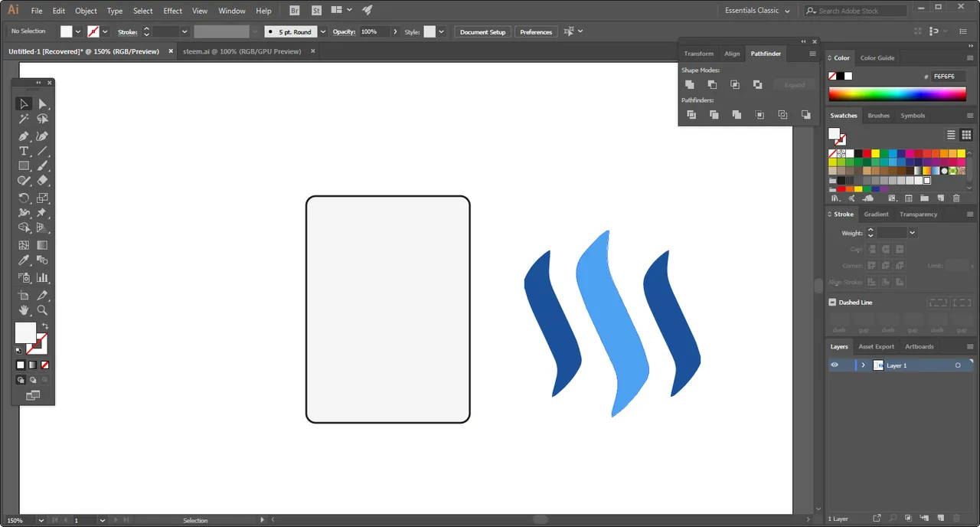Viewport: 980px width, 527px height.
Task: Select the Gradient tool in toolbox
Action: click(x=43, y=245)
